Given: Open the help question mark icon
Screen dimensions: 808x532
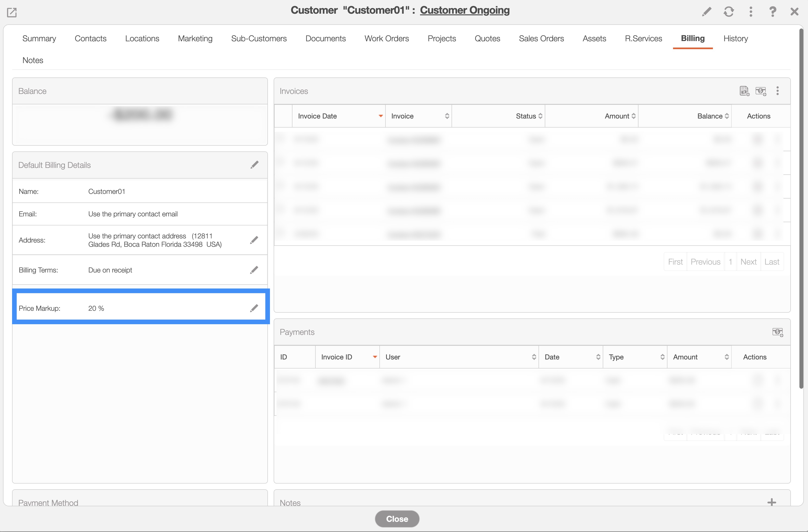Looking at the screenshot, I should pos(773,12).
